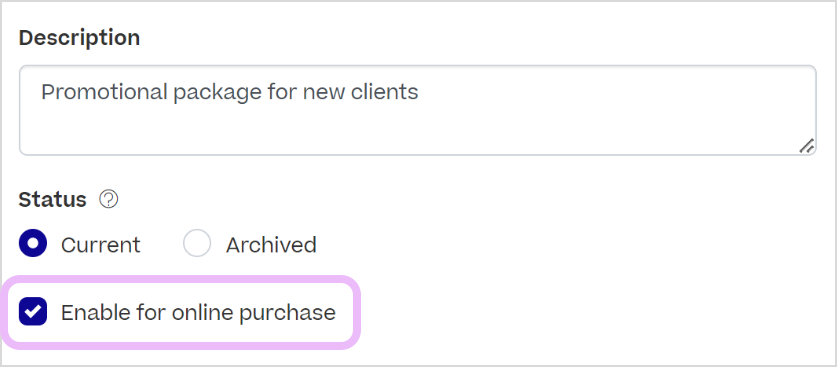Click the Description field heading
The image size is (837, 367).
click(x=80, y=38)
